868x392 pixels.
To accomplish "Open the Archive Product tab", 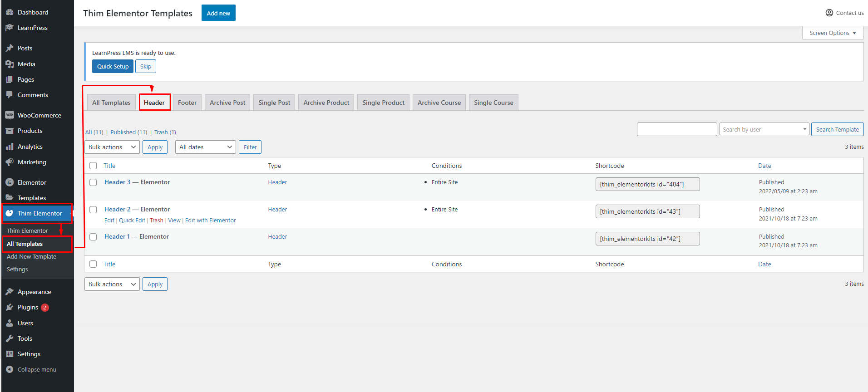I will click(326, 103).
